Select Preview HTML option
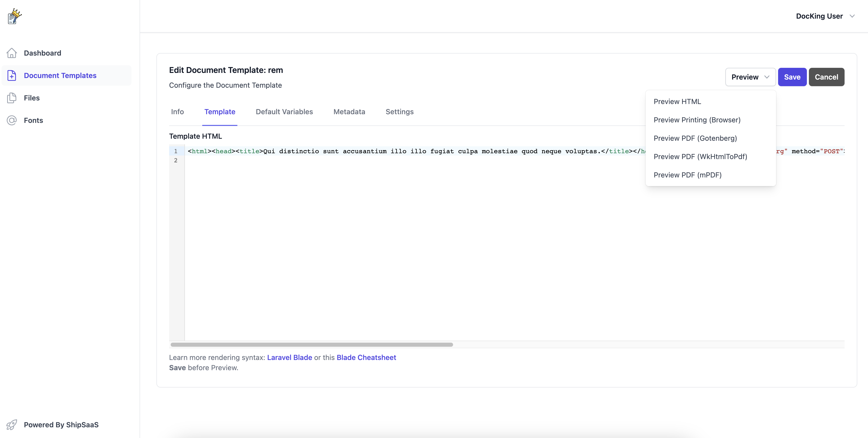 [x=677, y=101]
